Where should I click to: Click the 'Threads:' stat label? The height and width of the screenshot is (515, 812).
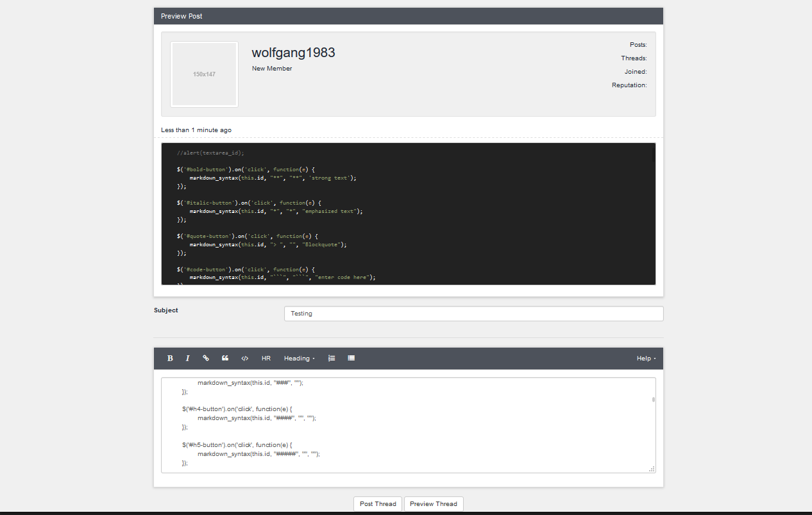pyautogui.click(x=634, y=58)
